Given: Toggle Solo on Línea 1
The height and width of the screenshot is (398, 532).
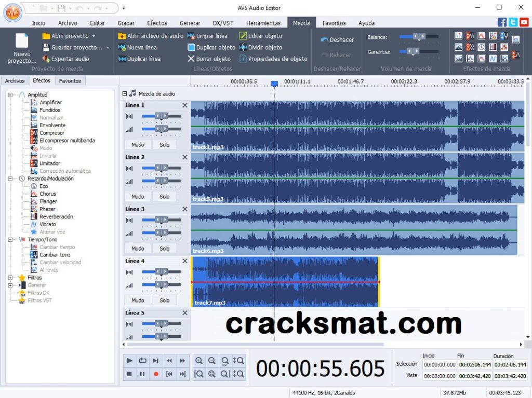Looking at the screenshot, I should coord(165,145).
